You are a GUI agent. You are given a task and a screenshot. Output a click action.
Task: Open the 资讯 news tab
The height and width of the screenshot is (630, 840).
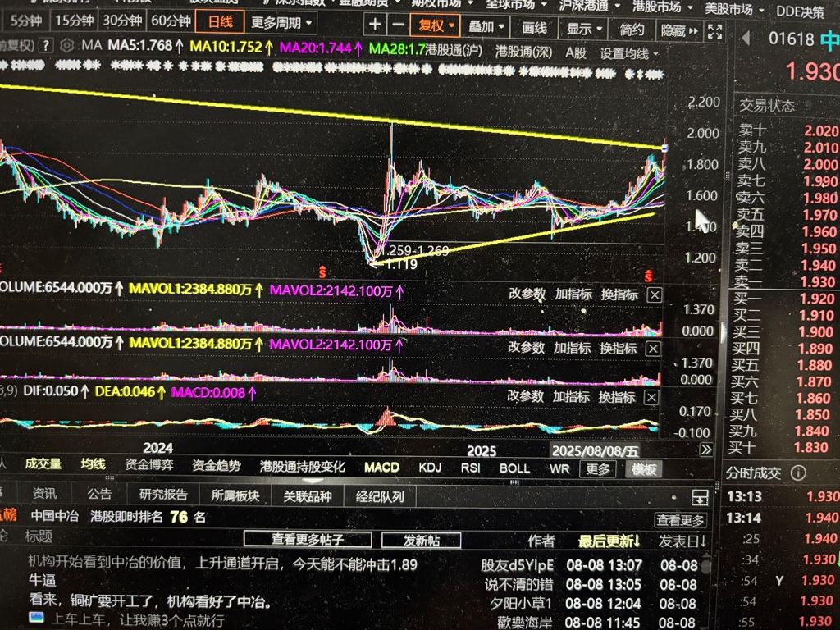point(44,493)
